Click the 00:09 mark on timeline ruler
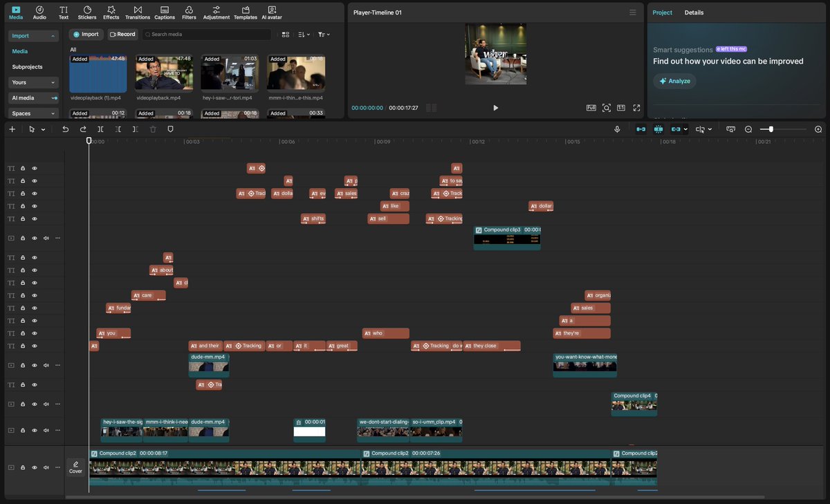Screen dimensions: 830x504 pyautogui.click(x=382, y=142)
